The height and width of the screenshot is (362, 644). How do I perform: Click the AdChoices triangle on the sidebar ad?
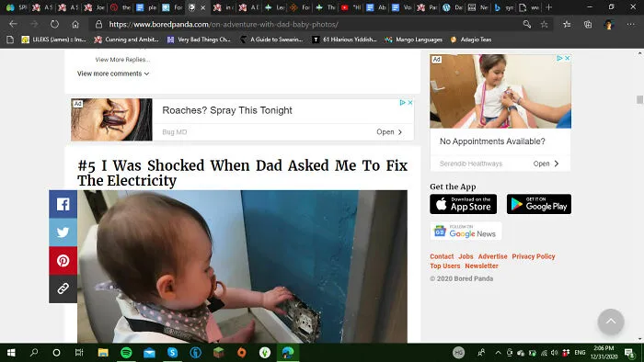pyautogui.click(x=559, y=58)
